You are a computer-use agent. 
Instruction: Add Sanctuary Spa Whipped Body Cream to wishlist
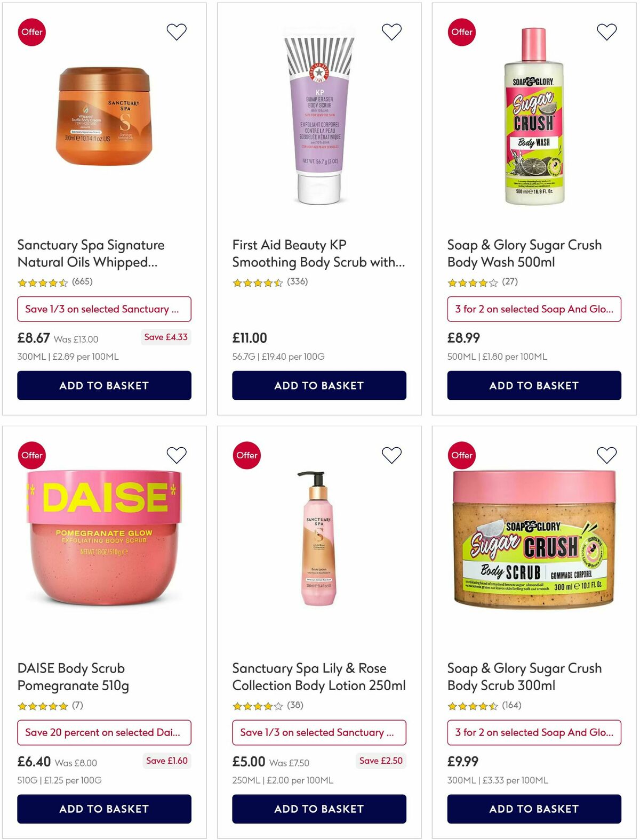click(x=177, y=32)
